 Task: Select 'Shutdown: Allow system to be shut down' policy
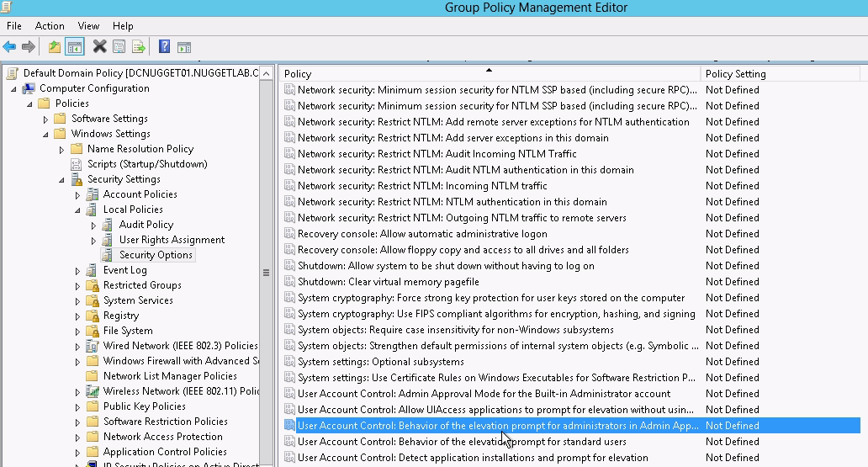pos(446,266)
